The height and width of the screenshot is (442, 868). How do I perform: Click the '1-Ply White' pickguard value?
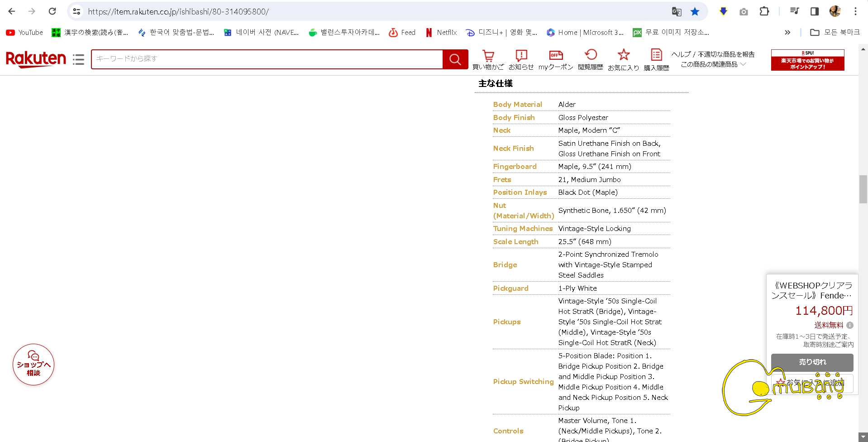pyautogui.click(x=577, y=288)
